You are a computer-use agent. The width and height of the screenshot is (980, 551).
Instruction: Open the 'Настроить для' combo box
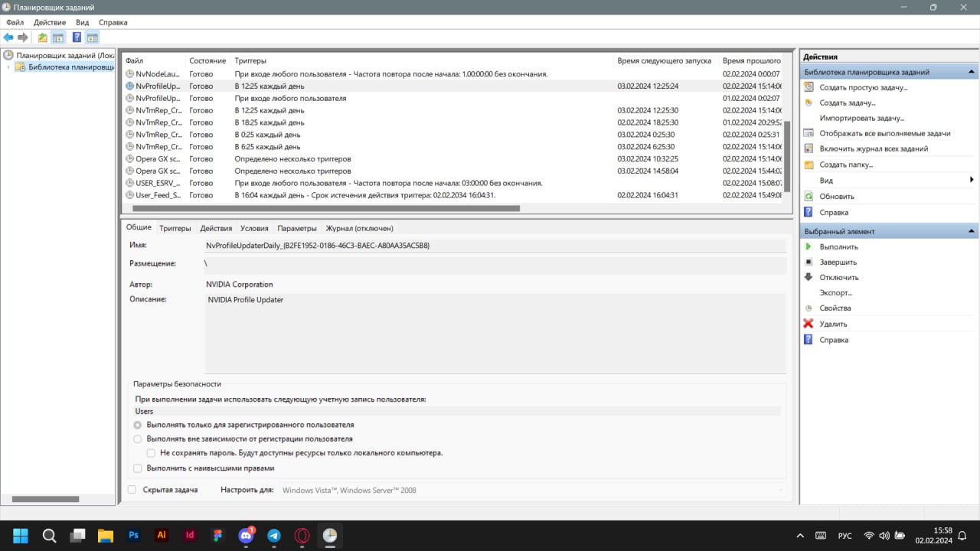pyautogui.click(x=532, y=490)
